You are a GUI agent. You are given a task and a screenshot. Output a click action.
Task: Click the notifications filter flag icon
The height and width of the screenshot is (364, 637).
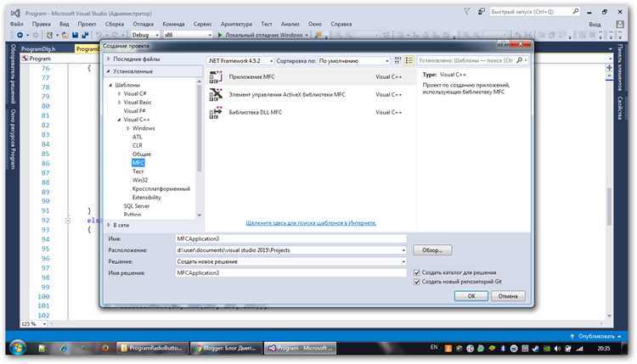(x=467, y=12)
